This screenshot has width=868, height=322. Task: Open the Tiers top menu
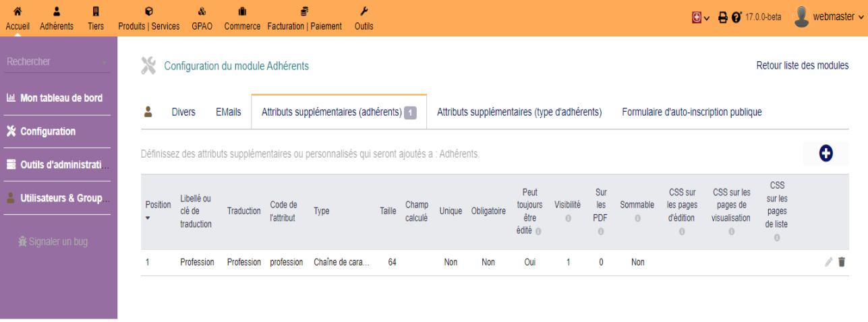tap(96, 18)
